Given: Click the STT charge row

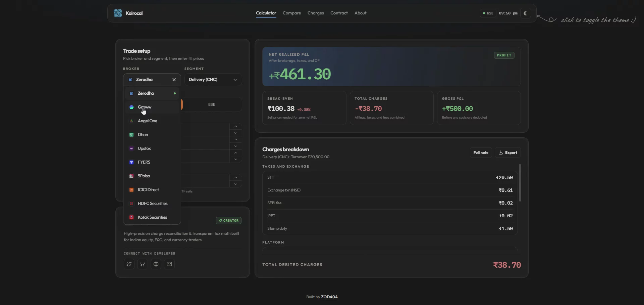Looking at the screenshot, I should 390,177.
